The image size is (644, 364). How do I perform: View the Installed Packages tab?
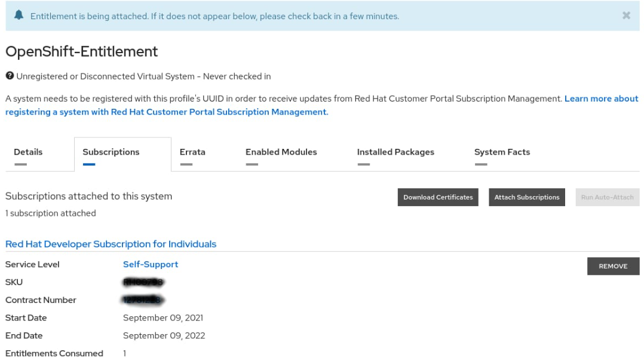coord(395,152)
